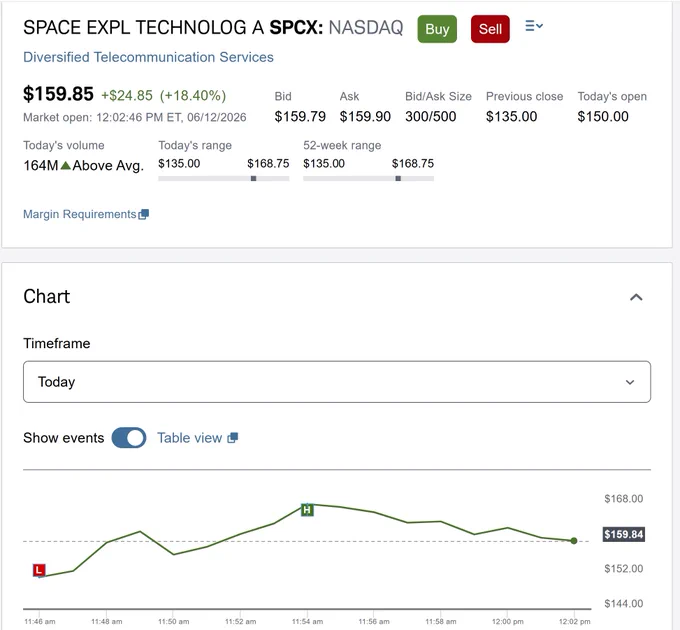
Task: Click the external link icon after Margin Requirements
Action: tap(144, 215)
